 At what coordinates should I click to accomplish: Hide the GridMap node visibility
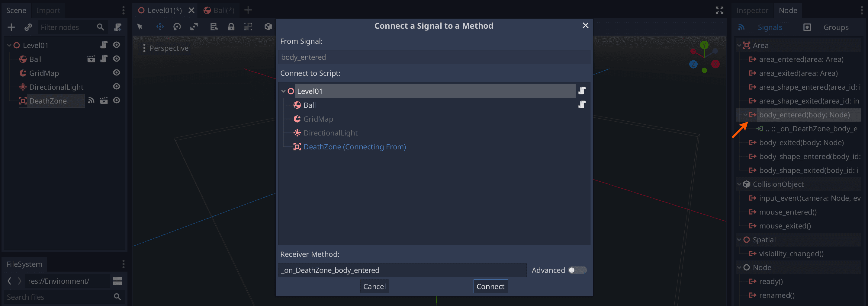[x=117, y=73]
